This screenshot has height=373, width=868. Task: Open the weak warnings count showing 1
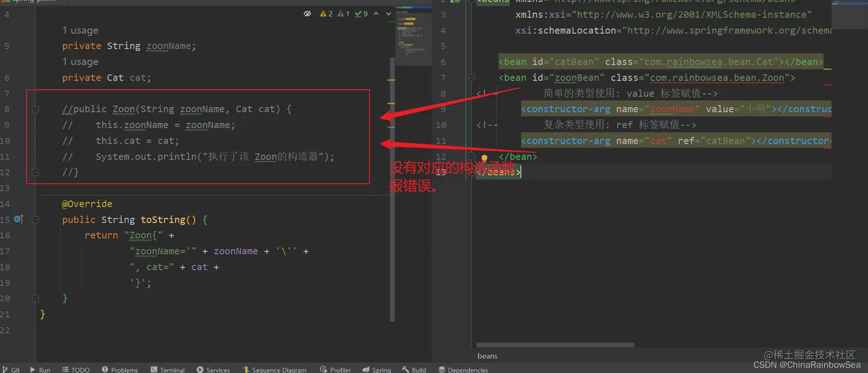point(344,13)
